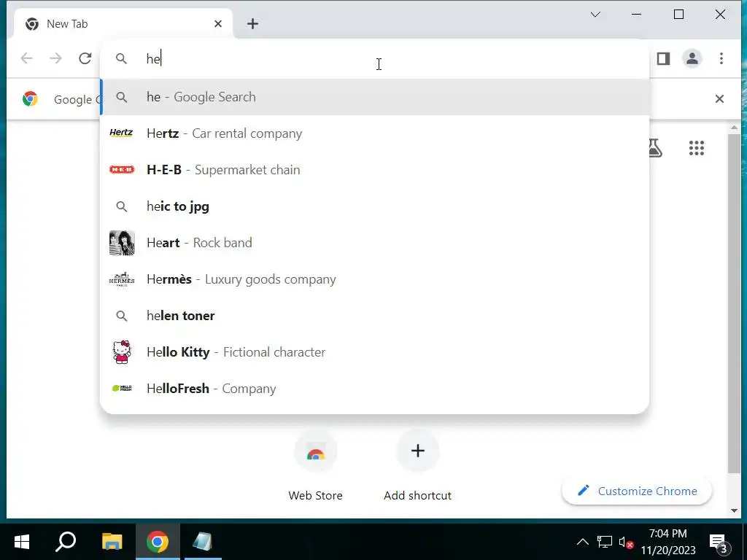Select Hermès luxury goods suggestion
747x560 pixels.
(x=374, y=279)
